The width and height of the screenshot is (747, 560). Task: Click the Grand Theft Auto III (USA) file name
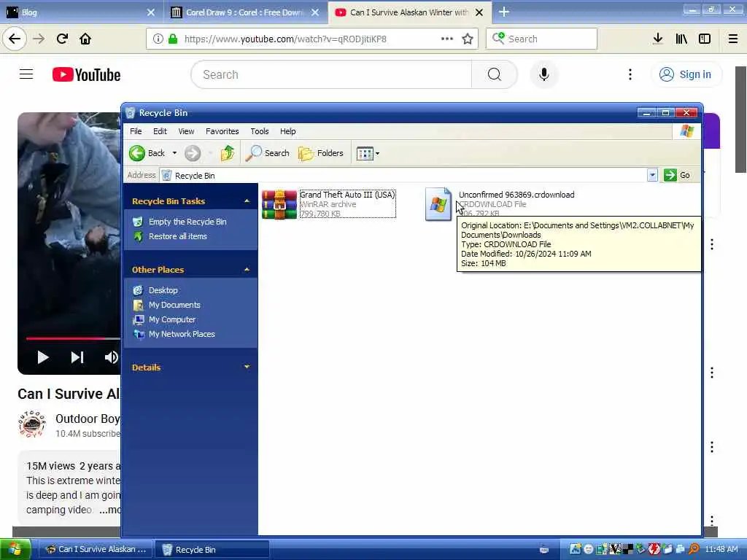[347, 195]
